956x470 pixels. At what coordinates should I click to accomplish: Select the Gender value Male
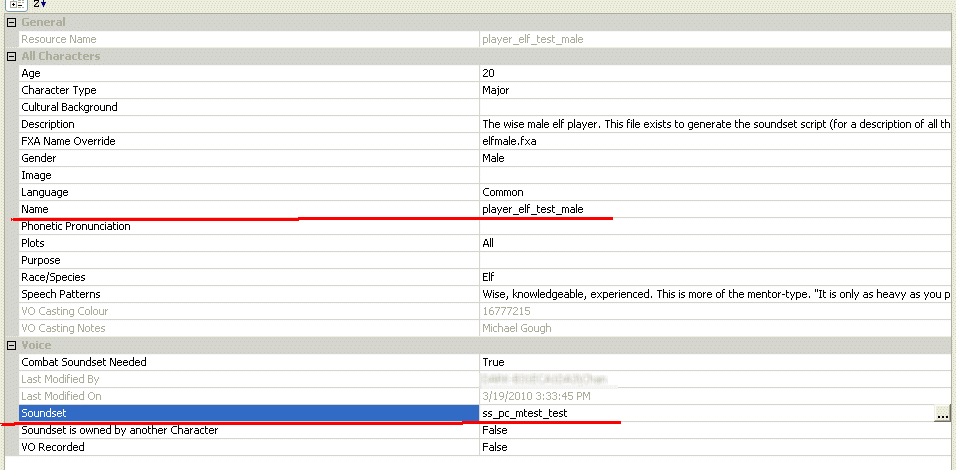coord(493,158)
